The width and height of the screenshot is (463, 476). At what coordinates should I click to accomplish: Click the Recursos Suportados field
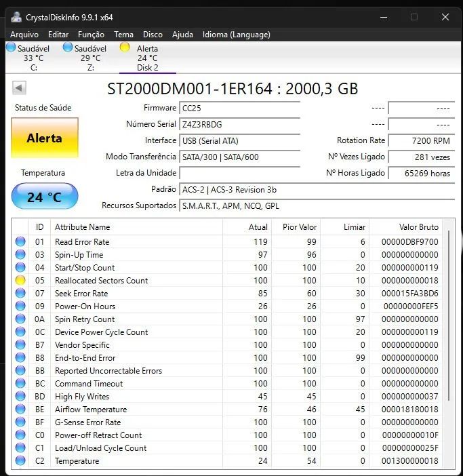coord(317,206)
